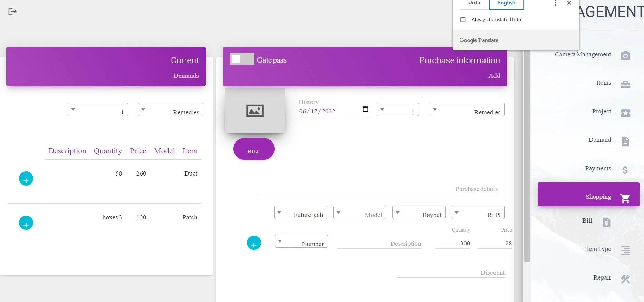Viewport: 644px width, 302px height.
Task: Open Item Type from sidebar
Action: [x=598, y=249]
